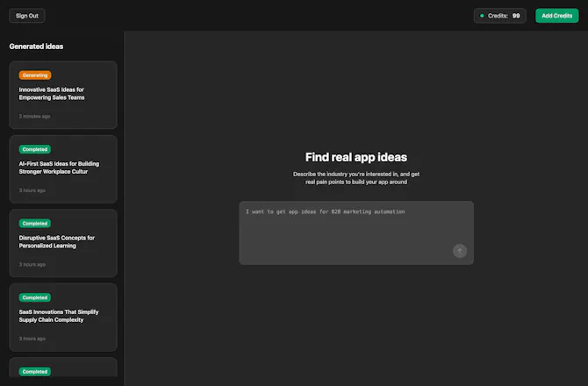Click the '2 minutes ago' timestamp
The height and width of the screenshot is (386, 588).
point(34,117)
